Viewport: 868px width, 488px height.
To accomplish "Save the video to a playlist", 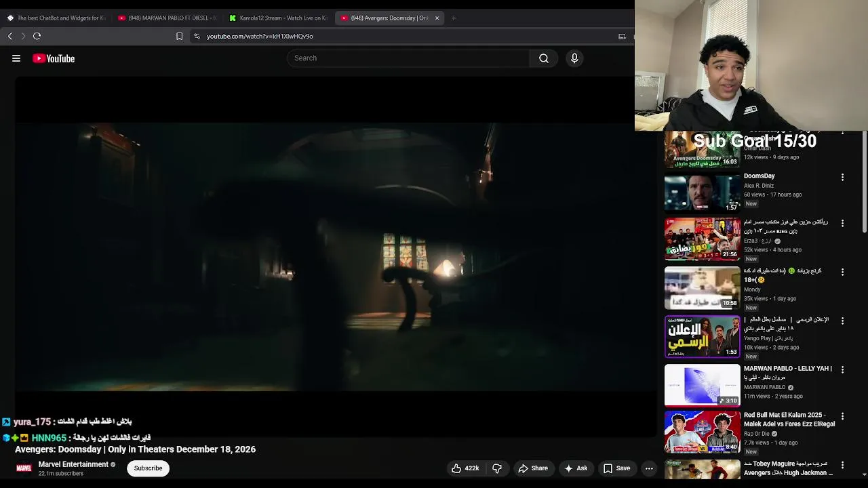I will (616, 468).
